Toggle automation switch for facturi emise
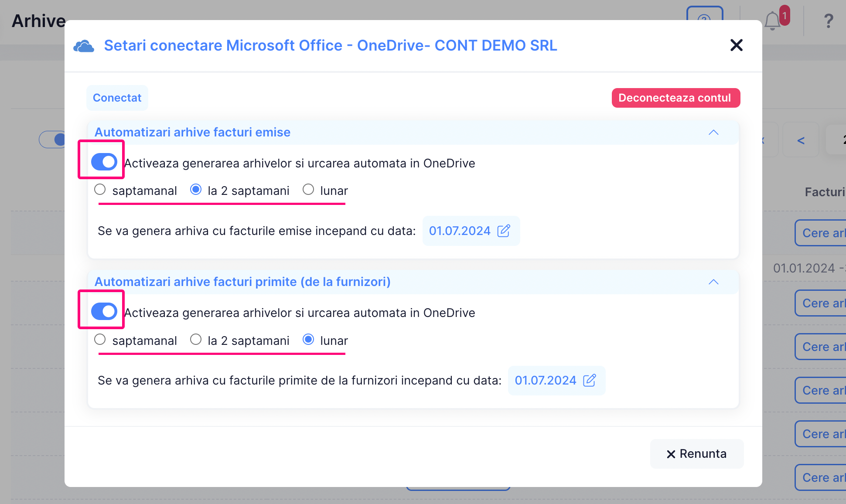The height and width of the screenshot is (504, 846). tap(104, 162)
